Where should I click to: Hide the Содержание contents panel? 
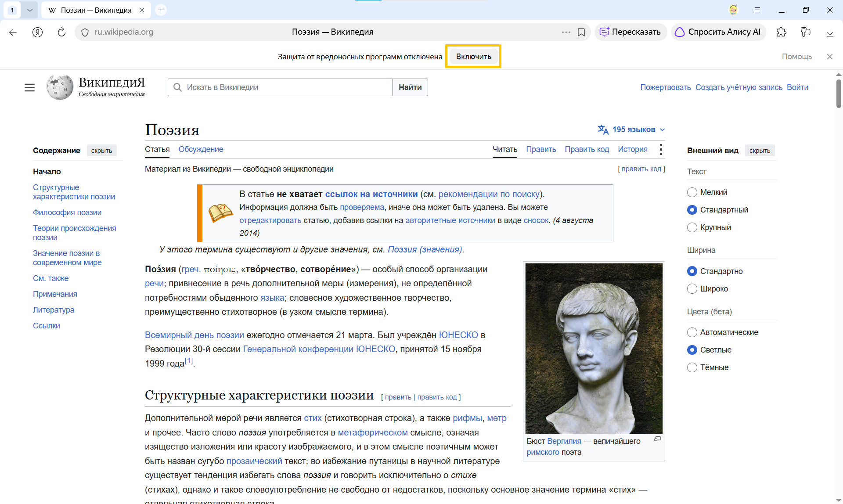click(101, 151)
